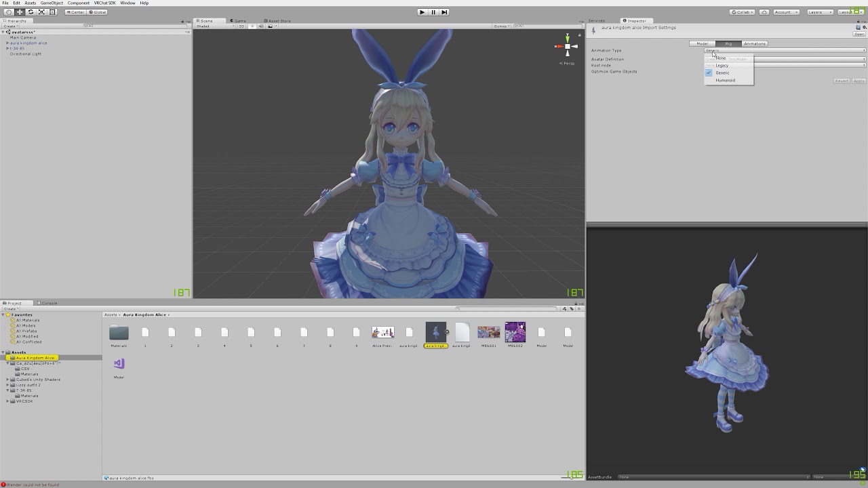This screenshot has width=868, height=488.
Task: Select the Aura Kingdom Alice folder
Action: pyautogui.click(x=34, y=358)
